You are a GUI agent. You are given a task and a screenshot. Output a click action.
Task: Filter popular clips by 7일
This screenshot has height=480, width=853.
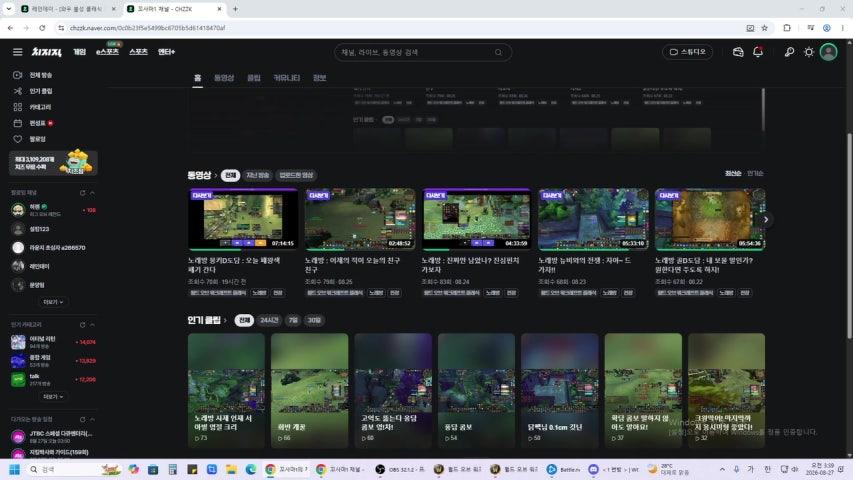[293, 320]
